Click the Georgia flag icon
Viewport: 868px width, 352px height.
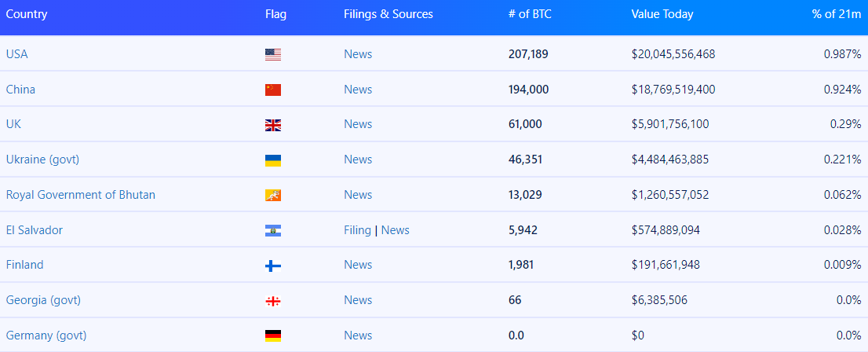coord(272,301)
